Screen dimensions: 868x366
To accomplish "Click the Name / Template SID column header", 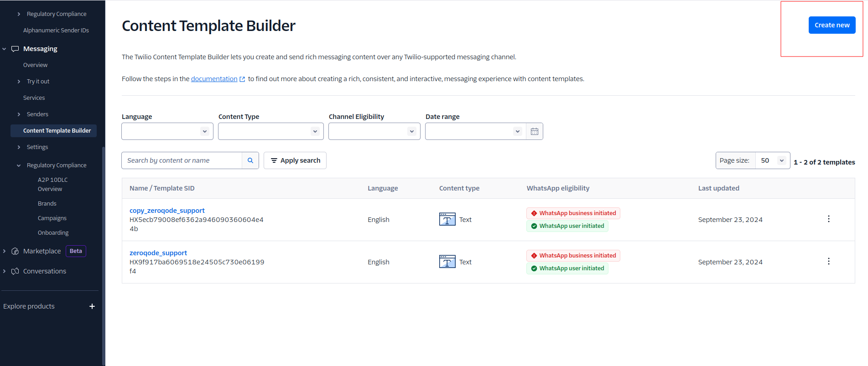I will coord(162,188).
